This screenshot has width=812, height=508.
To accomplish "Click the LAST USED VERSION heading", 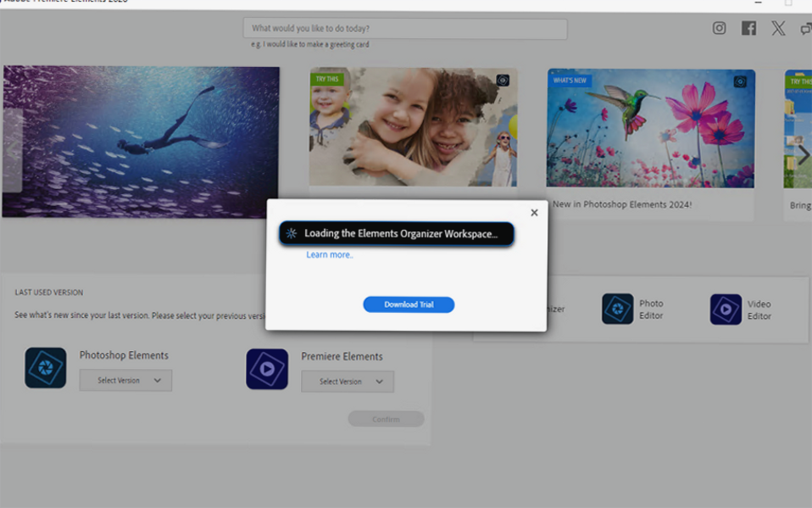I will click(48, 293).
